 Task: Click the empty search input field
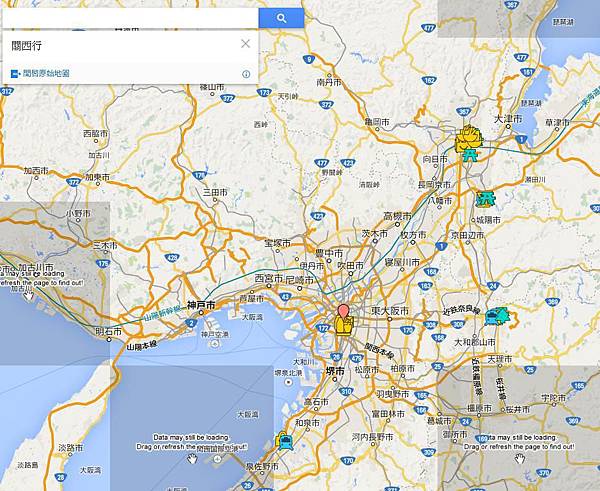130,18
